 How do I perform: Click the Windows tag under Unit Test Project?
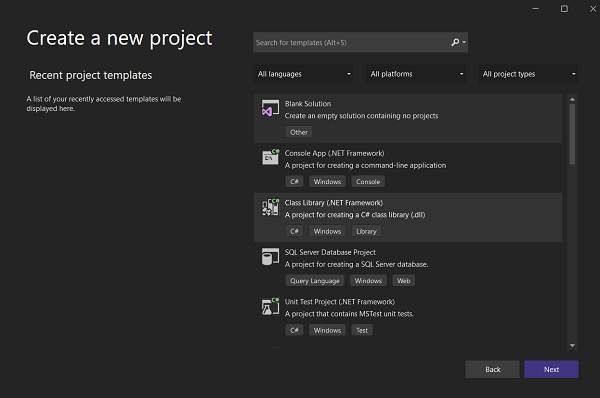(x=327, y=330)
